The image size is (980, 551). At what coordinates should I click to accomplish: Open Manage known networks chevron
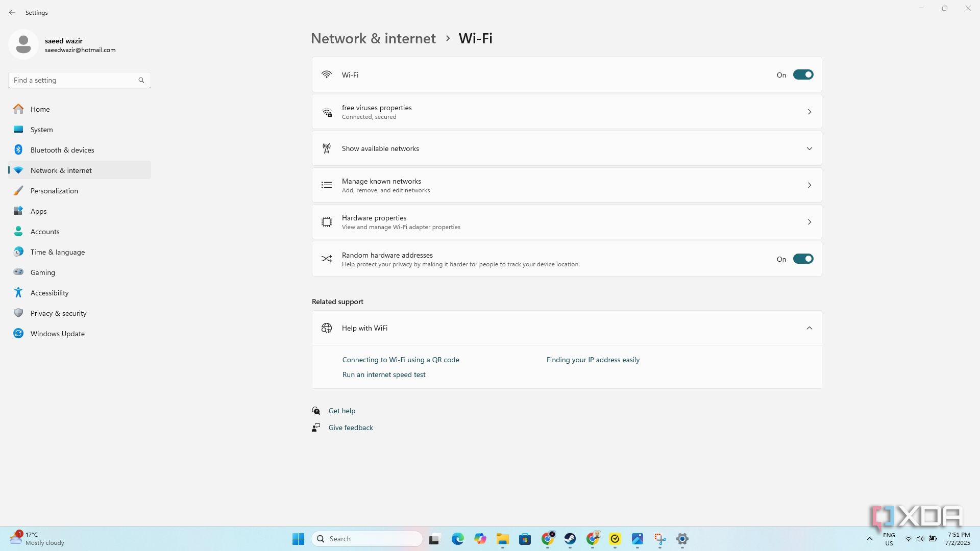pos(810,185)
